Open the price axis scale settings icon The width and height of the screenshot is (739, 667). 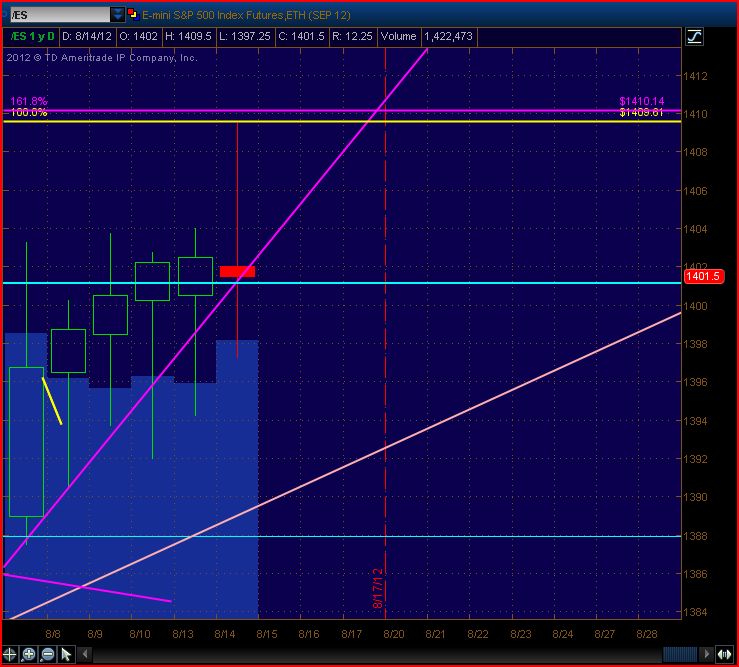694,37
